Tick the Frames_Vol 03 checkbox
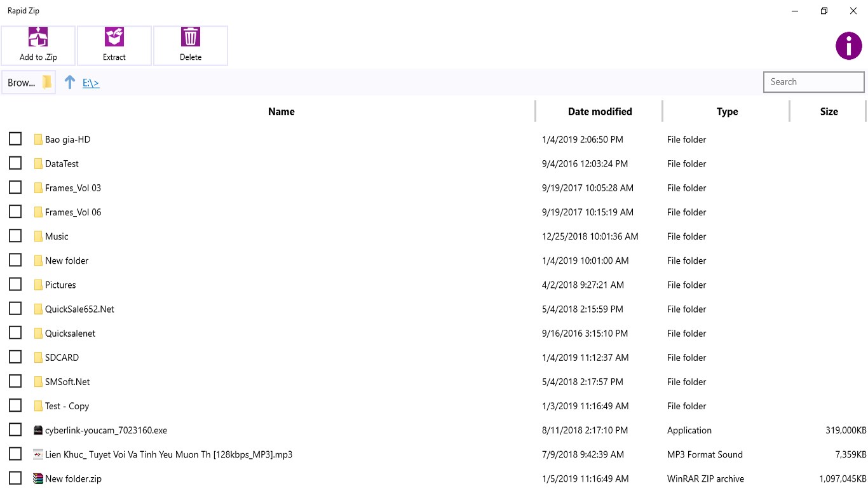Viewport: 868px width, 488px height. pos(15,187)
